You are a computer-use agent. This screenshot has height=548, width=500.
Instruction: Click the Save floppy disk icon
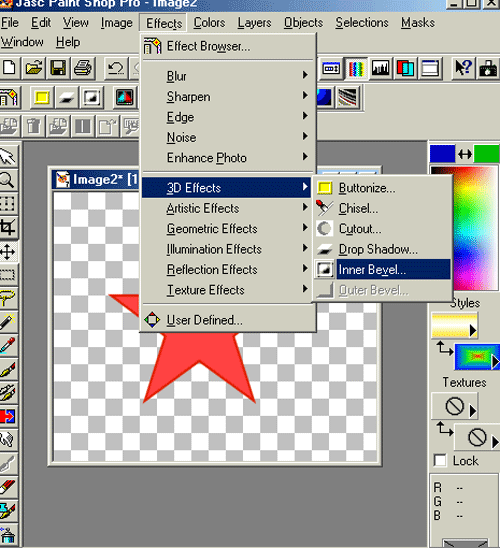[58, 67]
